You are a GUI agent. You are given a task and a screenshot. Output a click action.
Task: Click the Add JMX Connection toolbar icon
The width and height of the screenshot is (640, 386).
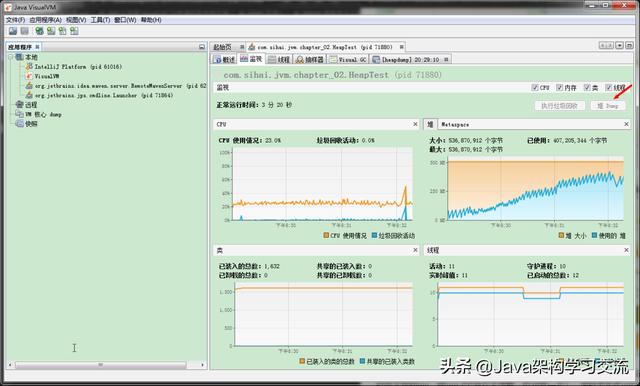tap(39, 31)
